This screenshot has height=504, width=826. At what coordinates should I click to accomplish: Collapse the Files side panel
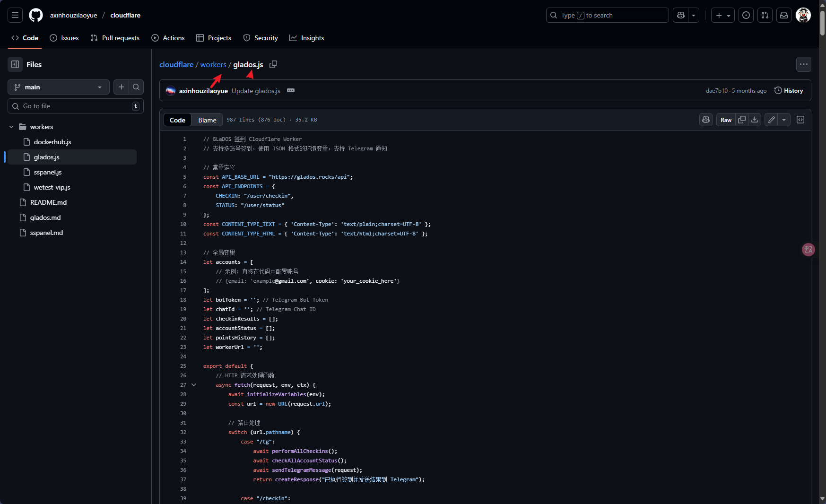15,64
